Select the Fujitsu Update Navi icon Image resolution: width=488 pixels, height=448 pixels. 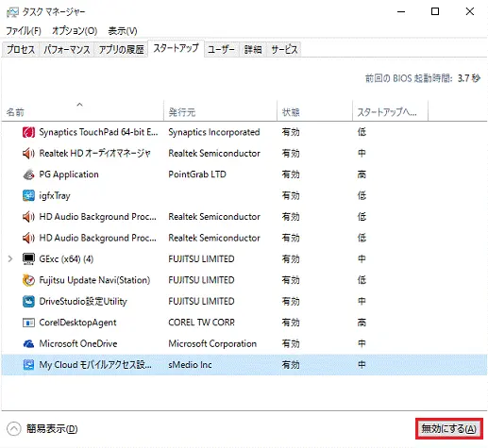pos(28,280)
